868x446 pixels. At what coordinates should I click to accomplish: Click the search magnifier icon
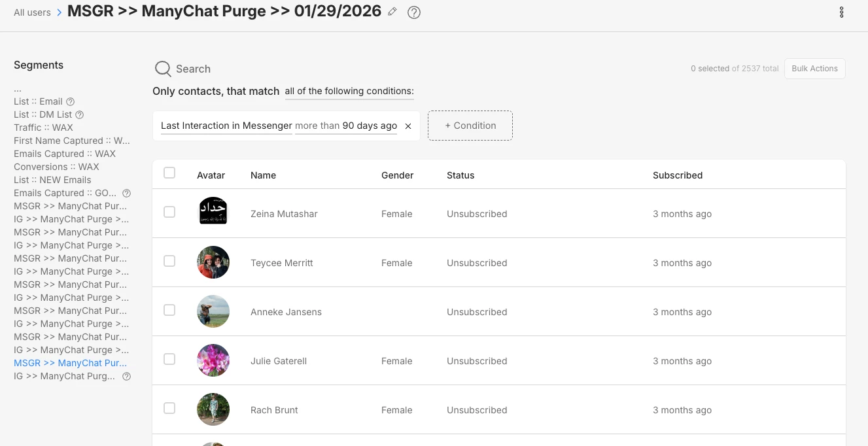(162, 69)
